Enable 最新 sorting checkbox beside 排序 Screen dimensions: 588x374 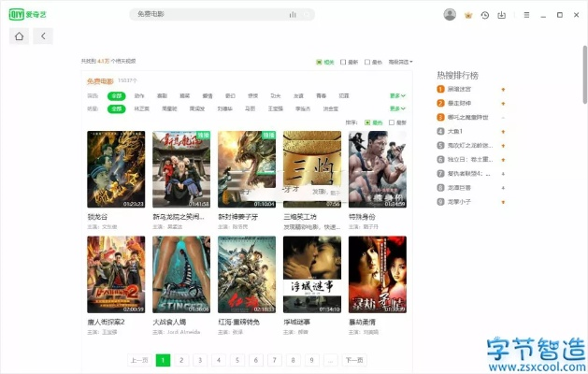[x=393, y=122]
